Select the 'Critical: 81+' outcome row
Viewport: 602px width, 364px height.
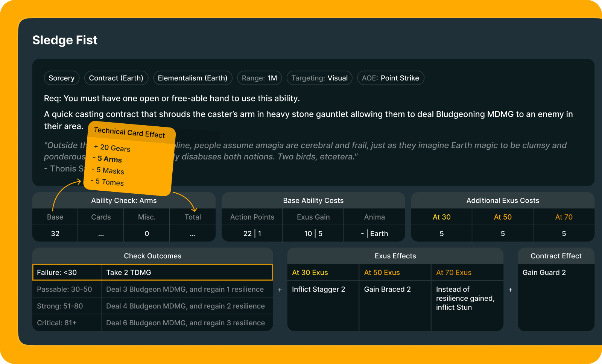pyautogui.click(x=152, y=323)
